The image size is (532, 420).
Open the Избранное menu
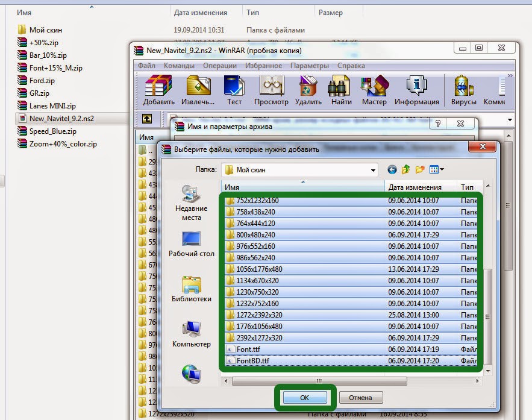point(264,66)
